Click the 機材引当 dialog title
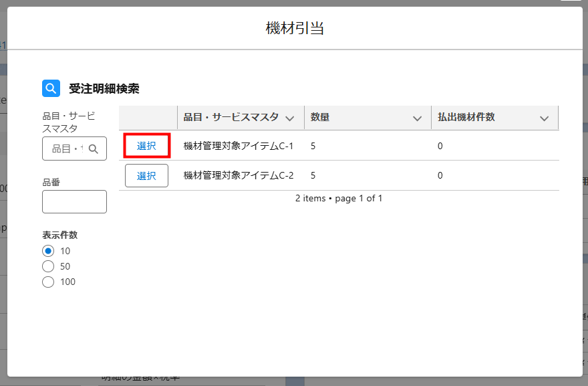This screenshot has width=588, height=386. click(295, 28)
